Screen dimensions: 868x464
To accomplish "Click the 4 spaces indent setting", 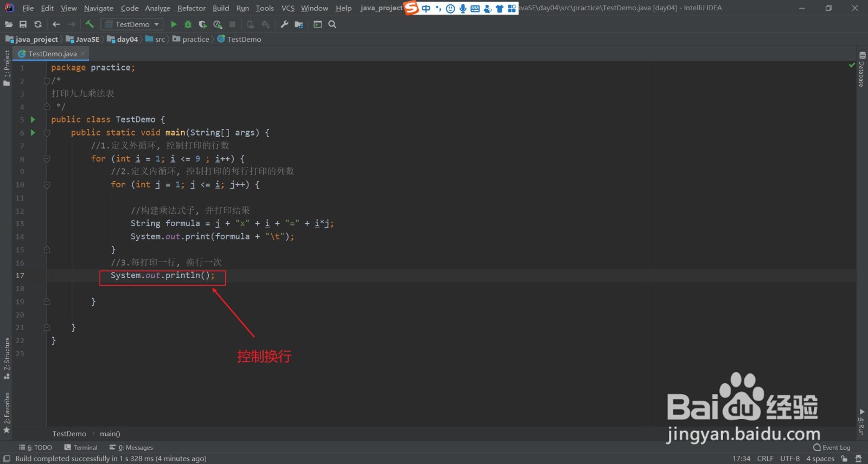I will tap(820, 459).
